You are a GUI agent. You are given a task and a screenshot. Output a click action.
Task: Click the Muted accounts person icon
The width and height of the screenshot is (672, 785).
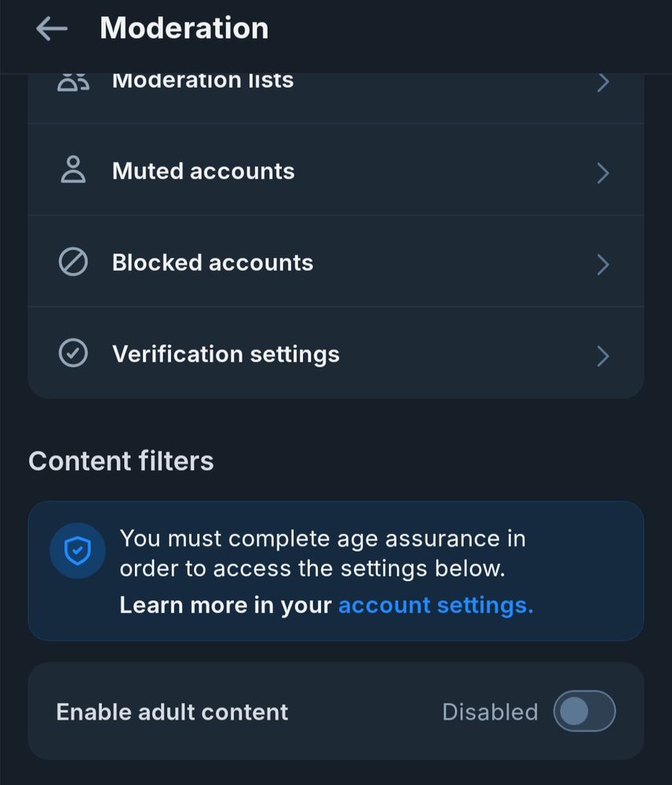[73, 170]
